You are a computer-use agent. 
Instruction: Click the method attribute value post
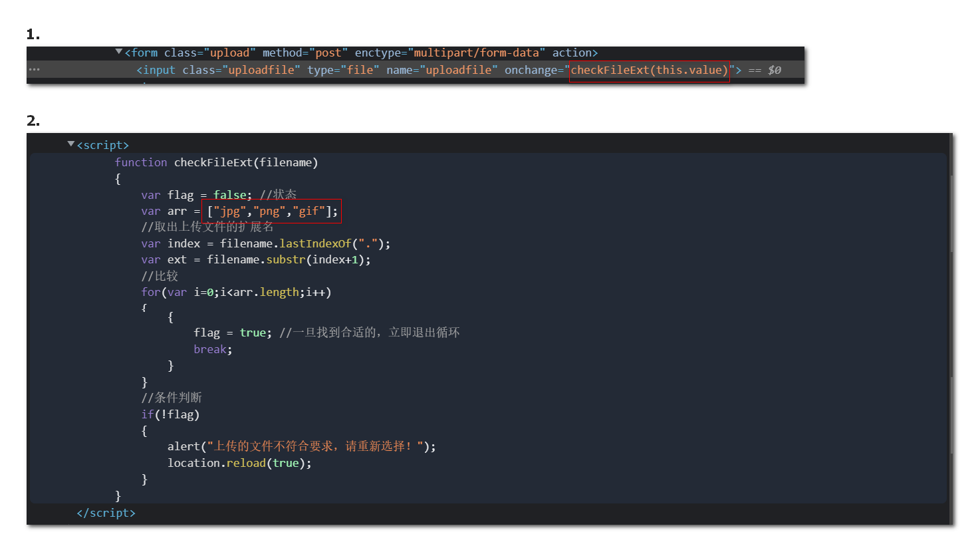point(328,53)
